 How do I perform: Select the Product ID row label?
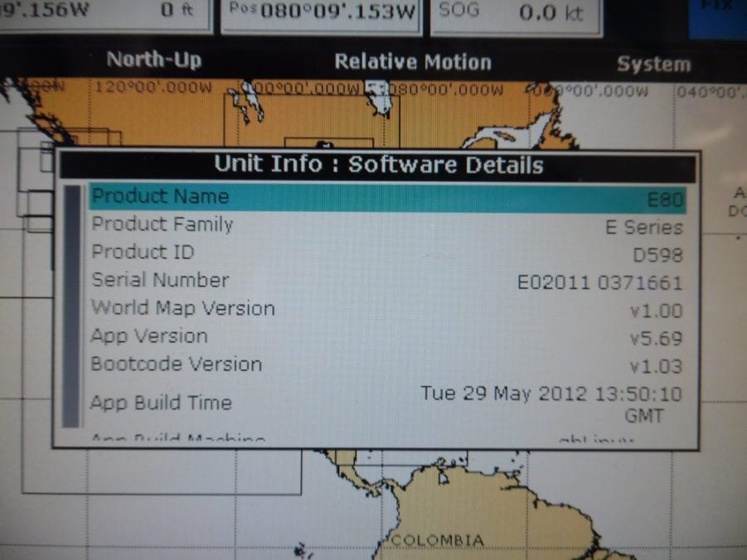pos(143,252)
